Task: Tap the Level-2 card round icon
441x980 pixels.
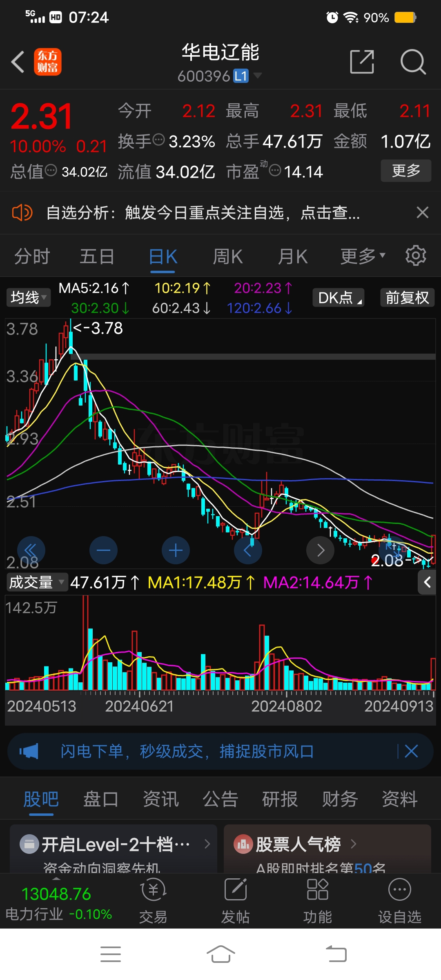Action: coord(29,844)
